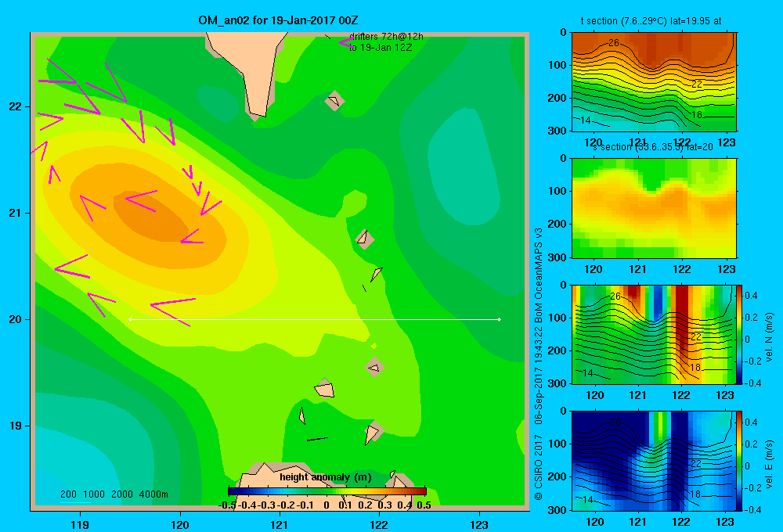The width and height of the screenshot is (783, 532).
Task: Click the "drifters 72h@12h" legend text
Action: [x=386, y=37]
